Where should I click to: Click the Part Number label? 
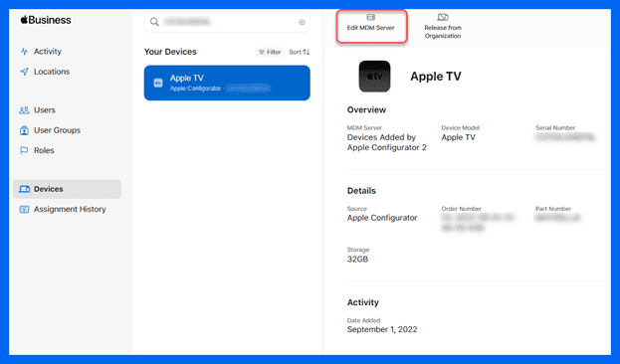pos(553,209)
